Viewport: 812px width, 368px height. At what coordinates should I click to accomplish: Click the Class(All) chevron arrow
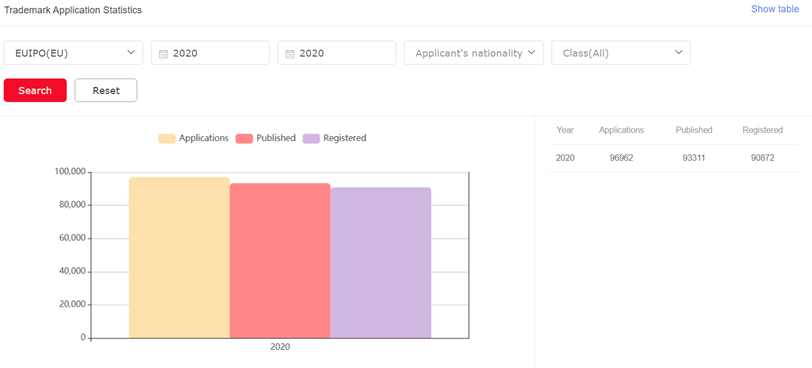(678, 52)
